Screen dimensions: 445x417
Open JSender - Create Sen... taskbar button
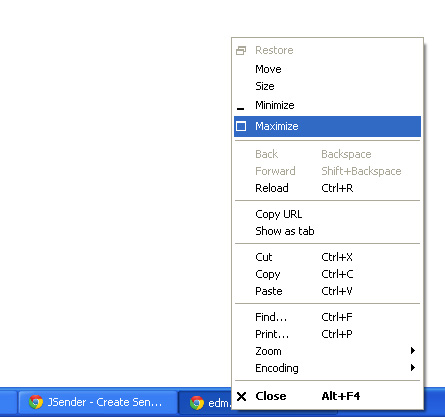[97, 402]
